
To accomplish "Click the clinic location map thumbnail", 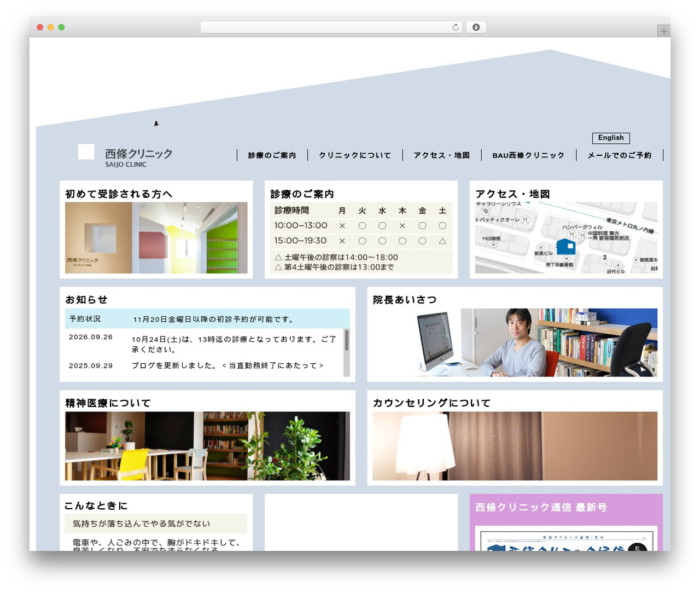I will pyautogui.click(x=566, y=238).
